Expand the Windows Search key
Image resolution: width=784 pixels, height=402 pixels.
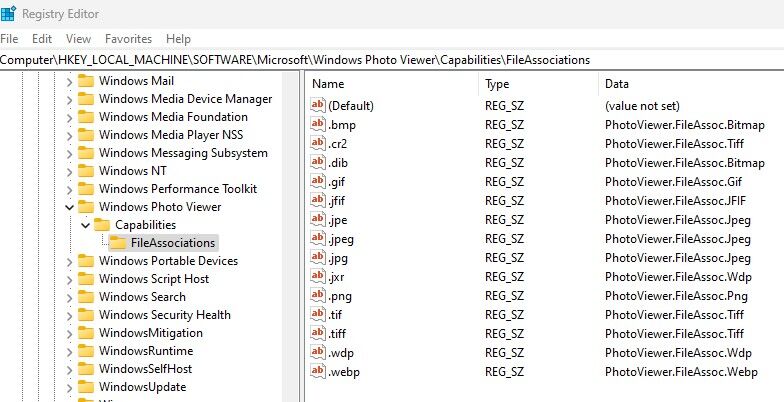pos(69,298)
